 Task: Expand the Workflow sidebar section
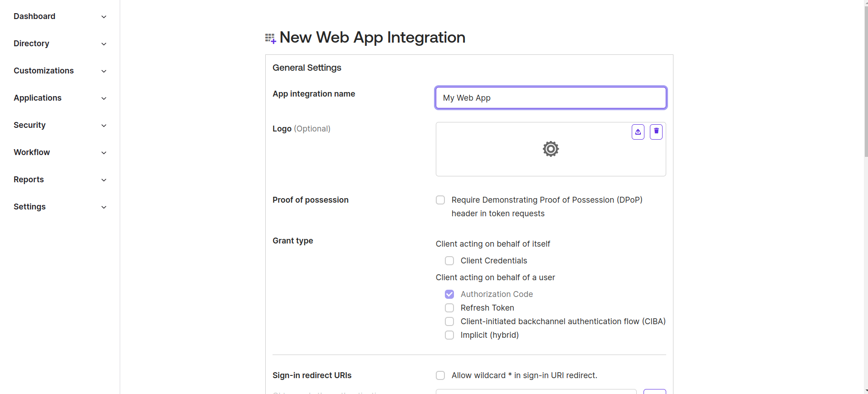[104, 153]
